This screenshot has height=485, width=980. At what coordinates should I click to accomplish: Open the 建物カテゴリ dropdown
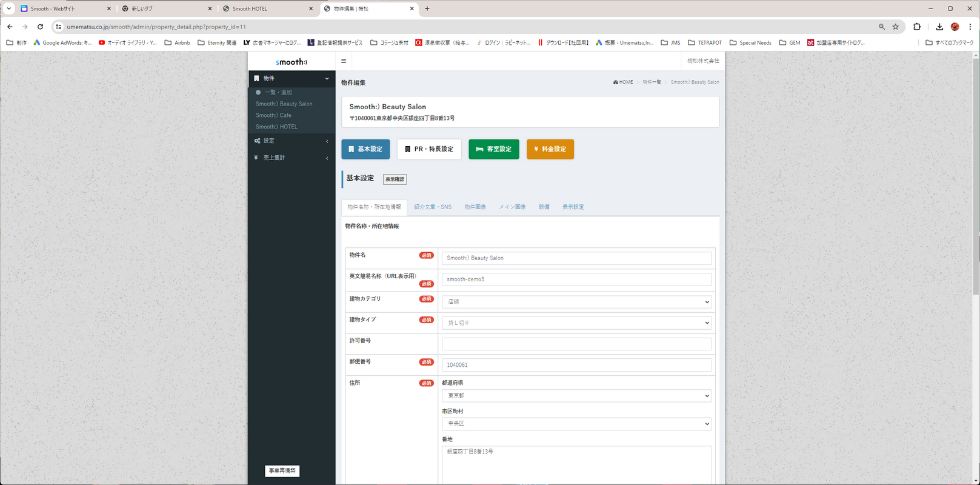(x=576, y=302)
